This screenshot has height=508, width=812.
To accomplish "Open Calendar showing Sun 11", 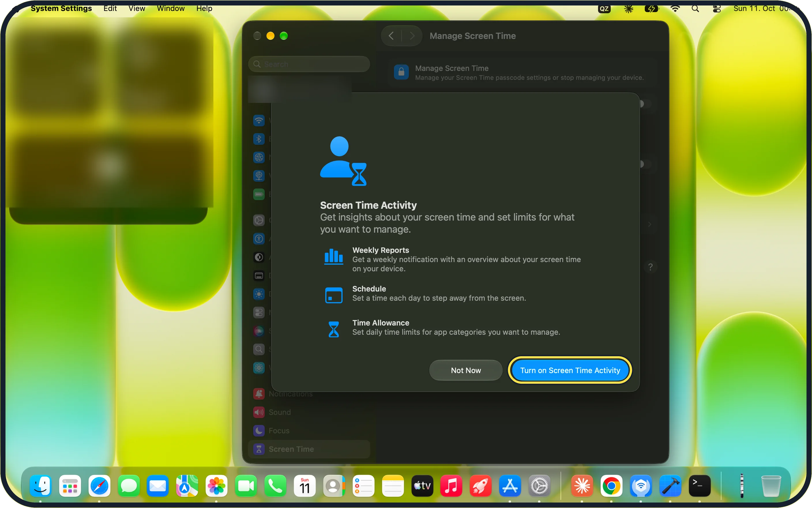I will click(305, 486).
